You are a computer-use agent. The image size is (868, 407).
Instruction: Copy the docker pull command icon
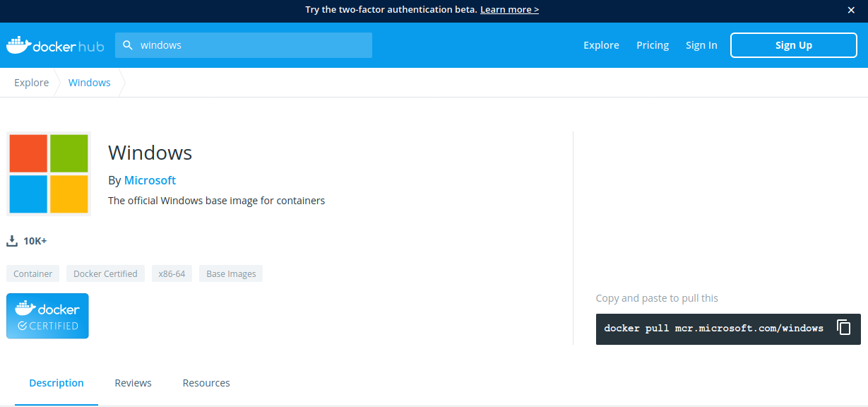pyautogui.click(x=843, y=328)
